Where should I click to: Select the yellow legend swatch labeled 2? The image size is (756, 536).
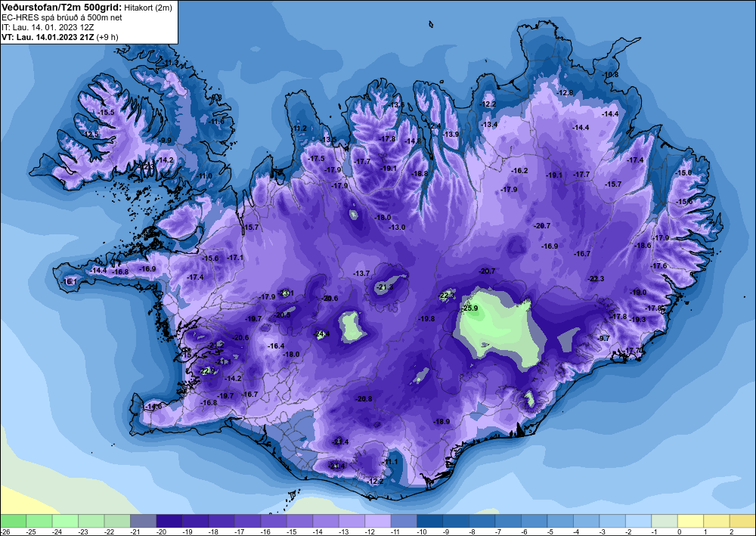742,521
